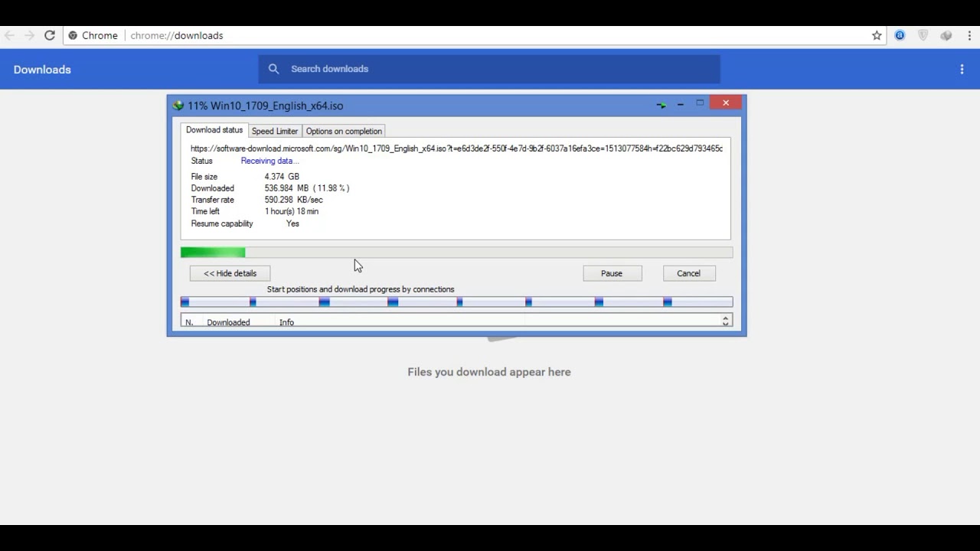Click the Microsoft download URL text
Viewport: 980px width, 551px height.
pos(456,148)
